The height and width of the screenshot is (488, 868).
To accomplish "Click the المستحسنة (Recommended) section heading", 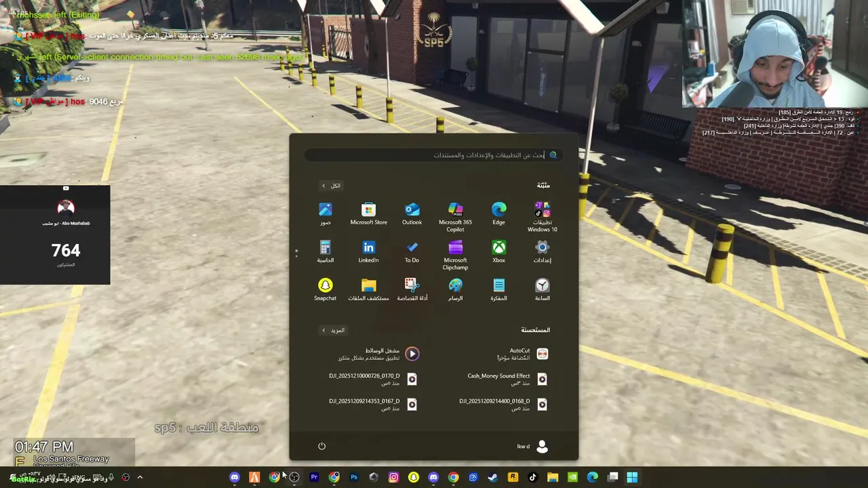I will tap(536, 330).
